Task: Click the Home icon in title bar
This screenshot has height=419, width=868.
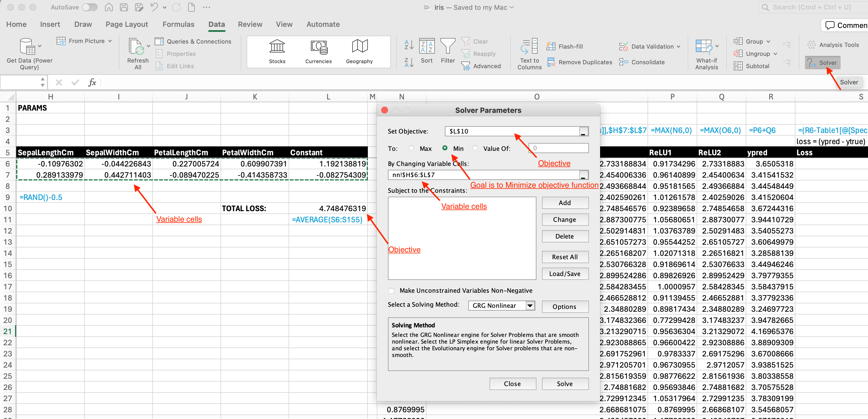Action: pos(109,7)
